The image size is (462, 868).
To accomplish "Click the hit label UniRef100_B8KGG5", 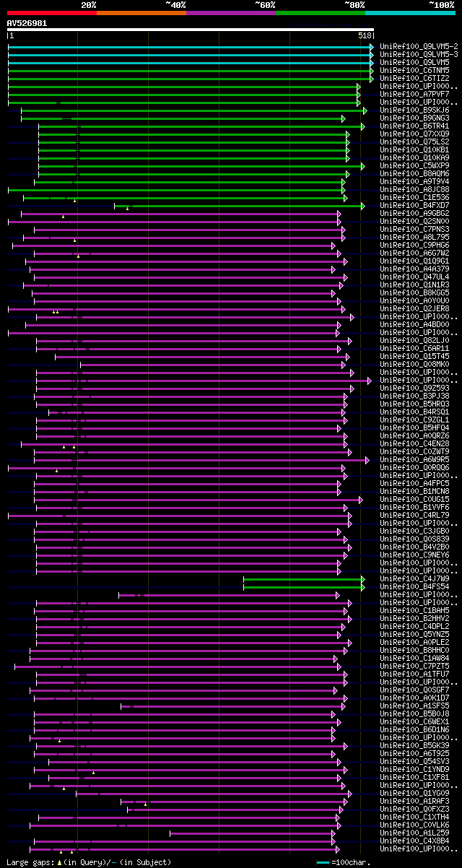I will point(415,292).
